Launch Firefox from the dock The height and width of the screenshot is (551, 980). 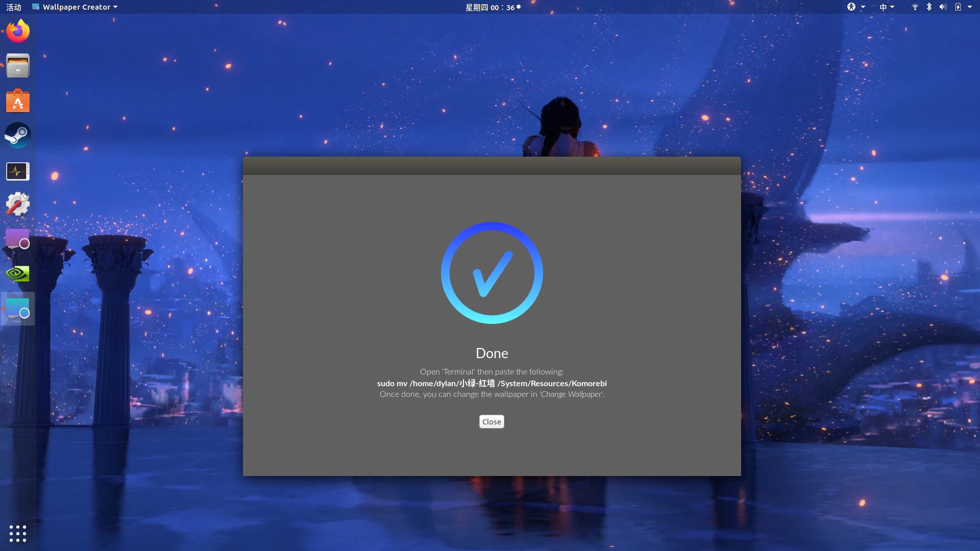(x=17, y=31)
